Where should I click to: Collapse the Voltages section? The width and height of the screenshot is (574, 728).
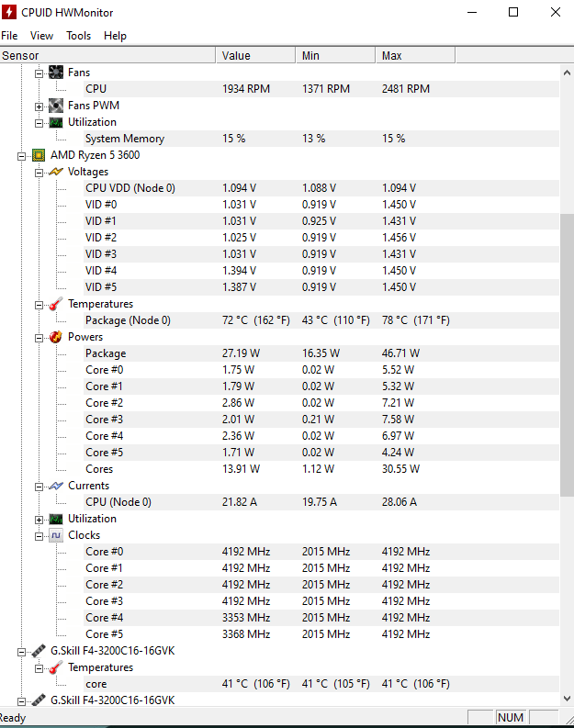(x=39, y=173)
